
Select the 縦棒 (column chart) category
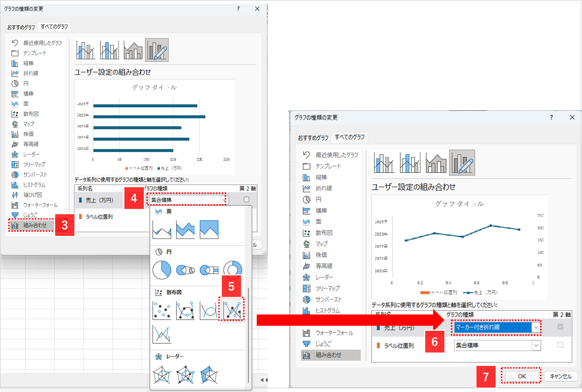(28, 63)
